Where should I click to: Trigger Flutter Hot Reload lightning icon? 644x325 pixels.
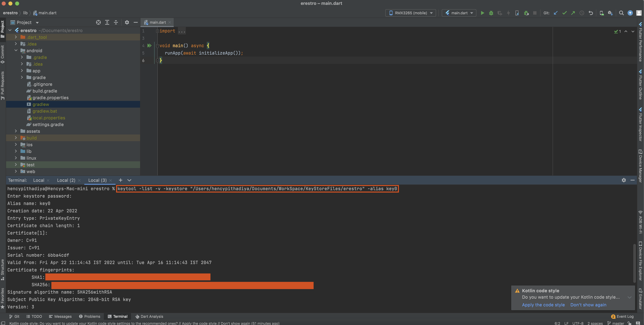click(x=508, y=13)
